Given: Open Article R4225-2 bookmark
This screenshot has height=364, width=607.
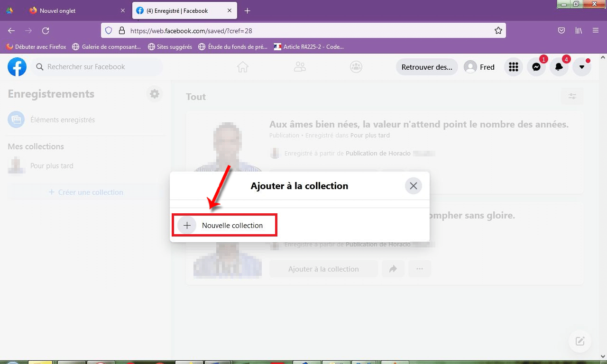Looking at the screenshot, I should 309,46.
